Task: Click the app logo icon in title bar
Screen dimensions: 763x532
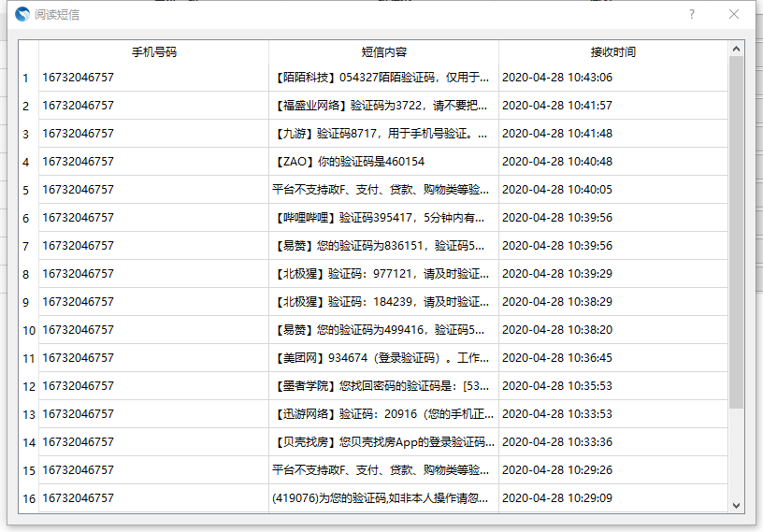Action: pyautogui.click(x=22, y=15)
